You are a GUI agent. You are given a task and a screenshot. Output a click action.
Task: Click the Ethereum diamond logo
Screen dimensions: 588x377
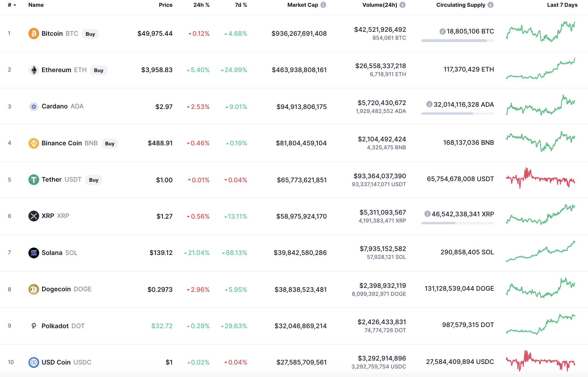[34, 70]
